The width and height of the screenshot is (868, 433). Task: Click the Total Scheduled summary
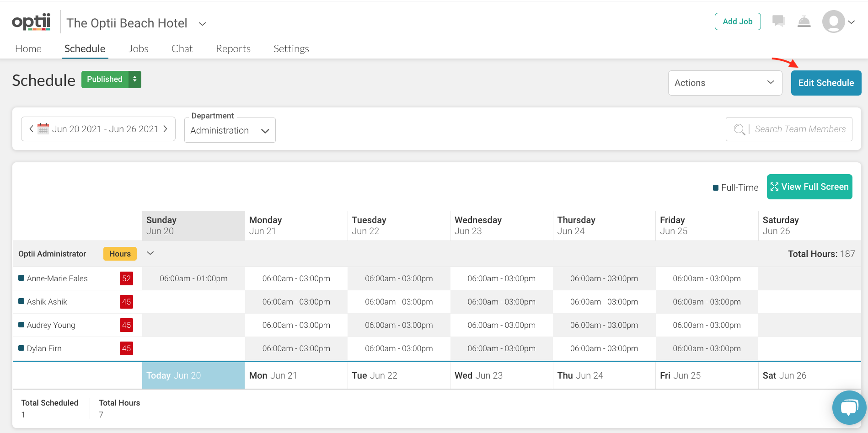coord(50,408)
